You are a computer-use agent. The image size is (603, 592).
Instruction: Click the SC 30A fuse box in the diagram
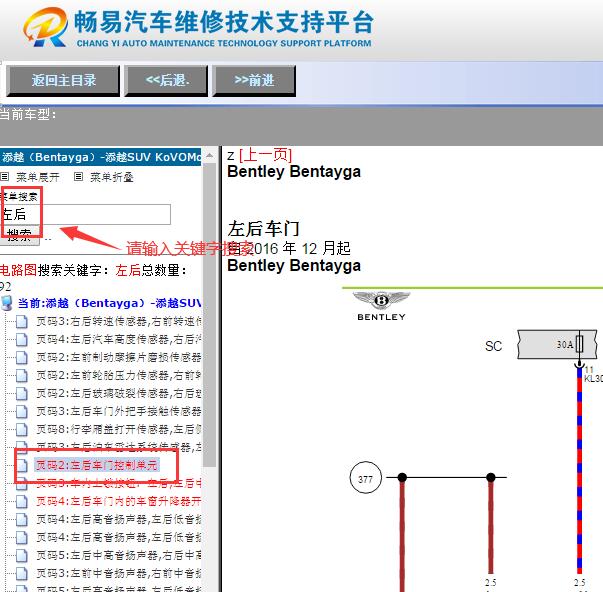tap(557, 344)
